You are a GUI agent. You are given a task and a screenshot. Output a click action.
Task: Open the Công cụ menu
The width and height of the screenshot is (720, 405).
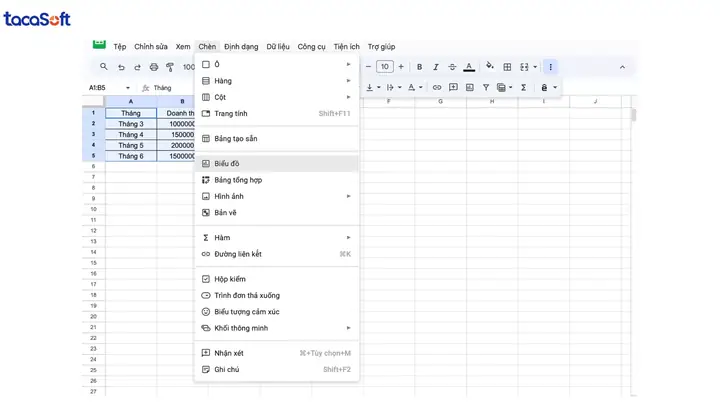tap(311, 46)
